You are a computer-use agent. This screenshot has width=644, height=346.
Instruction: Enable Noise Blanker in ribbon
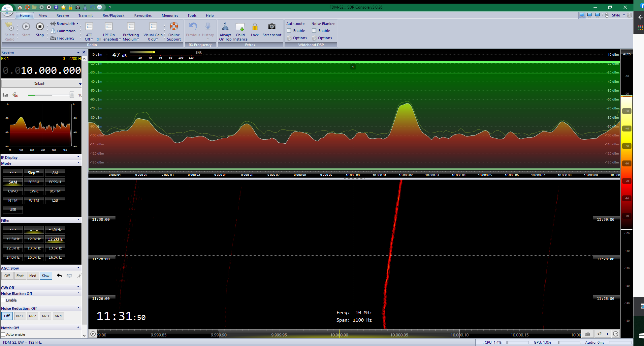(314, 31)
